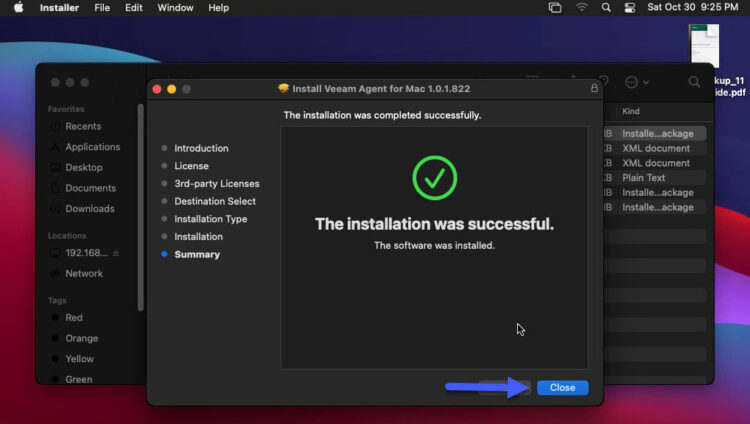The height and width of the screenshot is (424, 750).
Task: Click the Tags section header in Finder
Action: click(x=57, y=301)
